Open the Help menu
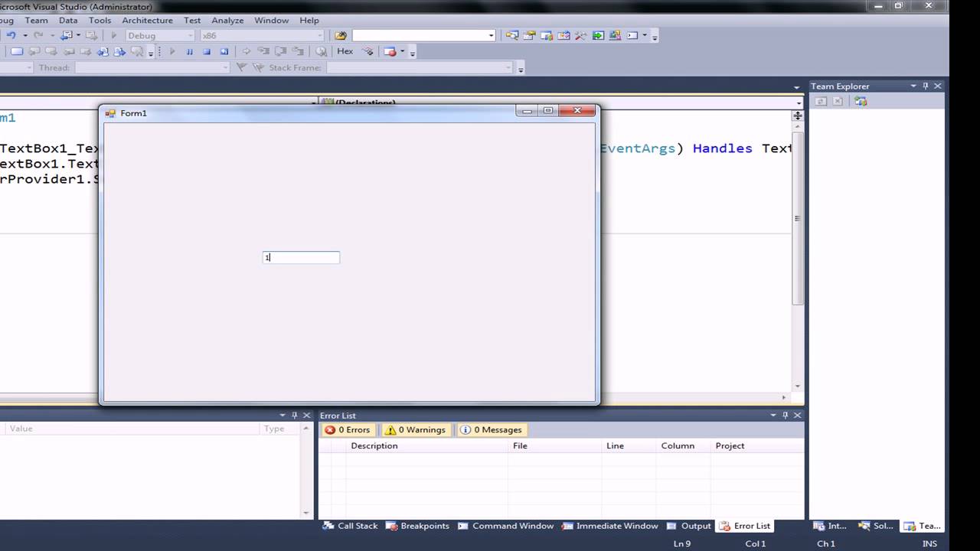The width and height of the screenshot is (980, 551). pos(309,20)
